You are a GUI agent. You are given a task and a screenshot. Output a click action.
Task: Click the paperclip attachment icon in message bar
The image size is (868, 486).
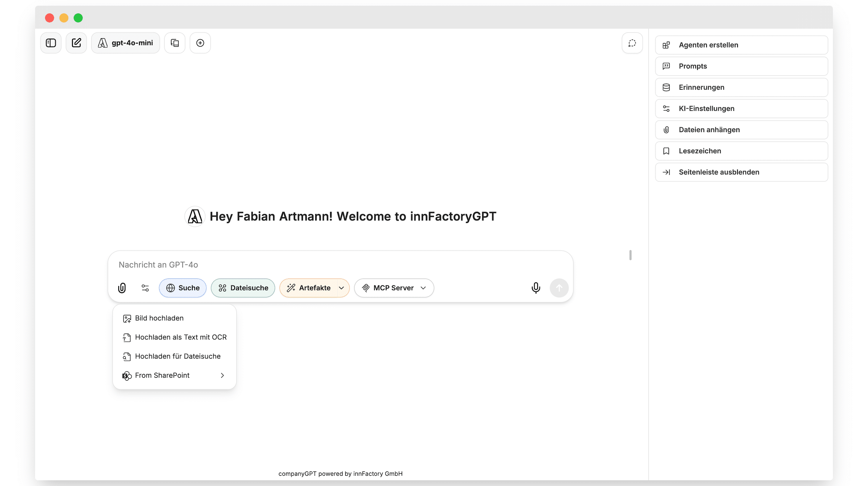[x=122, y=288]
